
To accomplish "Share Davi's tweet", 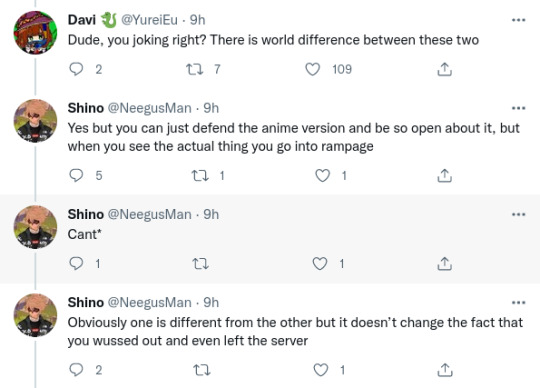I will pos(444,69).
